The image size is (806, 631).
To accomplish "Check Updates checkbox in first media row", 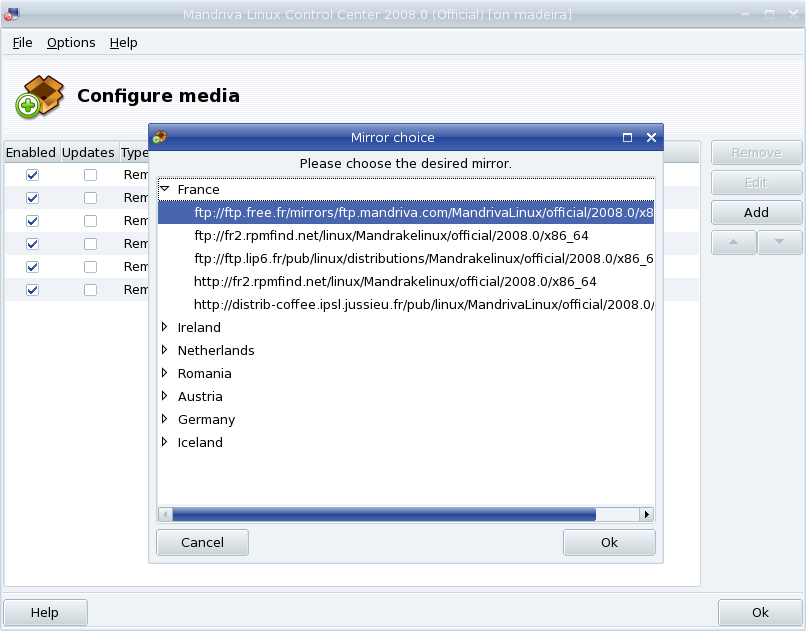I will click(x=90, y=175).
